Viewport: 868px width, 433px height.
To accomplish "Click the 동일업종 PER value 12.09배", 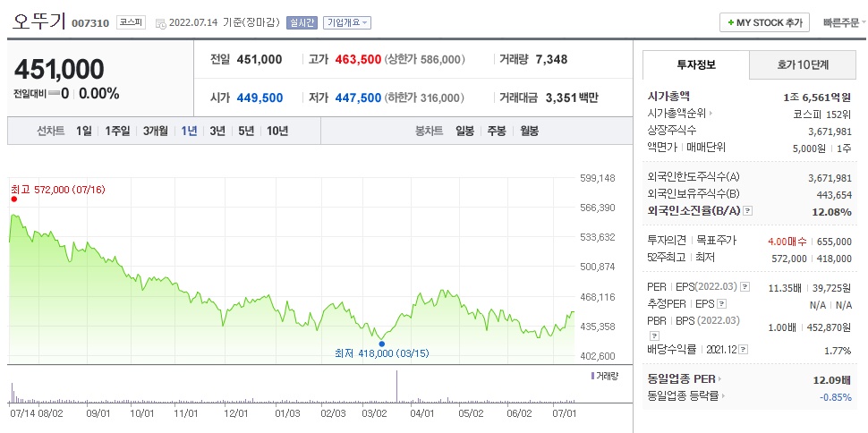I will [x=831, y=380].
